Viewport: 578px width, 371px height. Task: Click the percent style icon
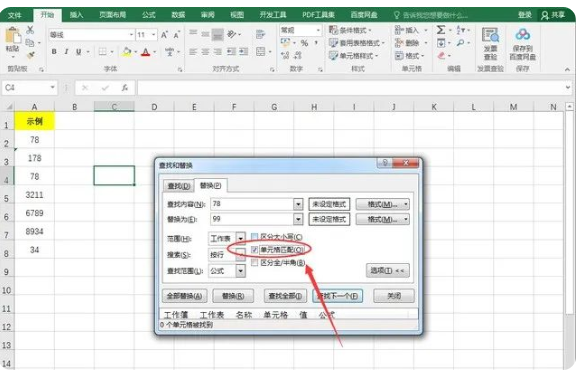click(304, 43)
